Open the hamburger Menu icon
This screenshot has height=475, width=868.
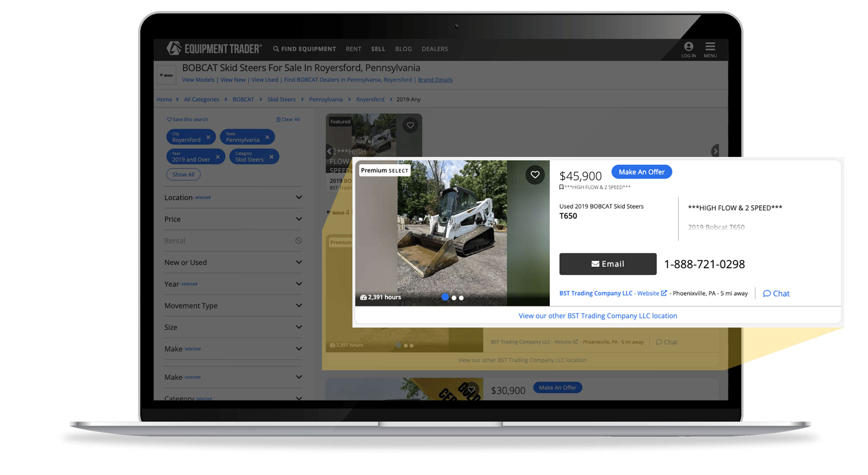coord(710,47)
